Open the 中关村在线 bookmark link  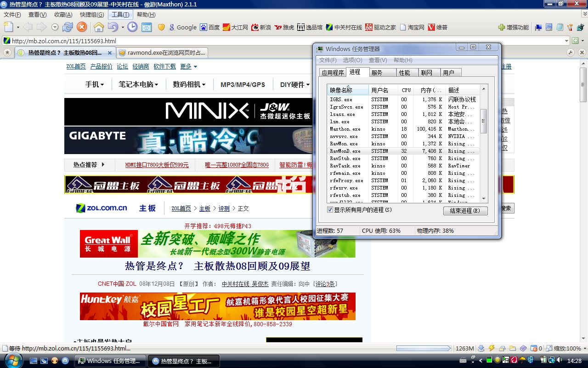[344, 27]
